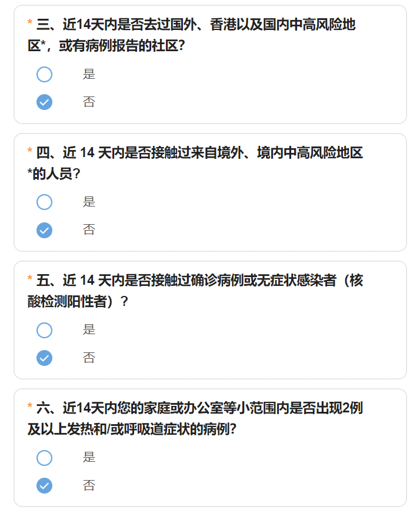This screenshot has height=513, width=420.
Task: Select 是 radio for question 三
Action: (45, 74)
